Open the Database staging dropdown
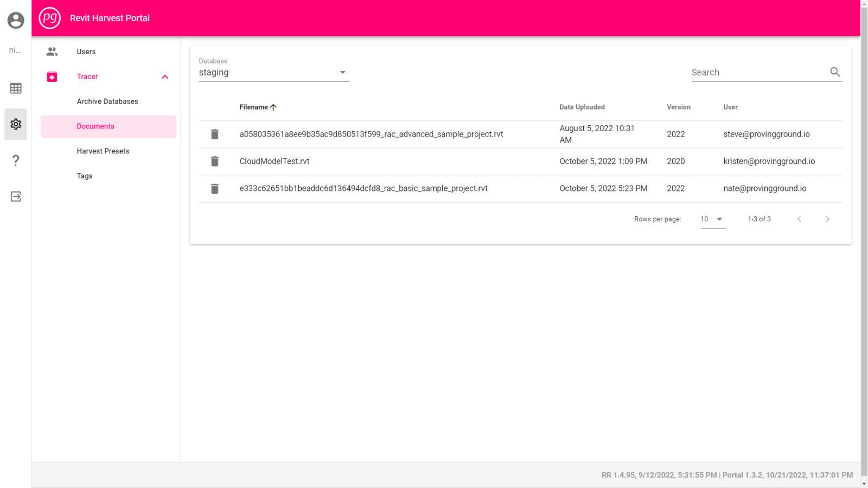868x488 pixels. (x=342, y=72)
